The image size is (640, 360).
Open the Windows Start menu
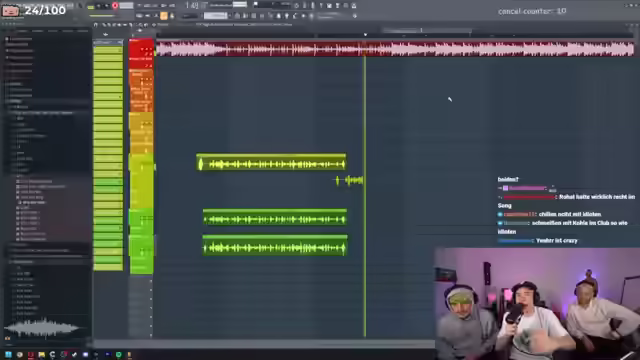point(8,355)
